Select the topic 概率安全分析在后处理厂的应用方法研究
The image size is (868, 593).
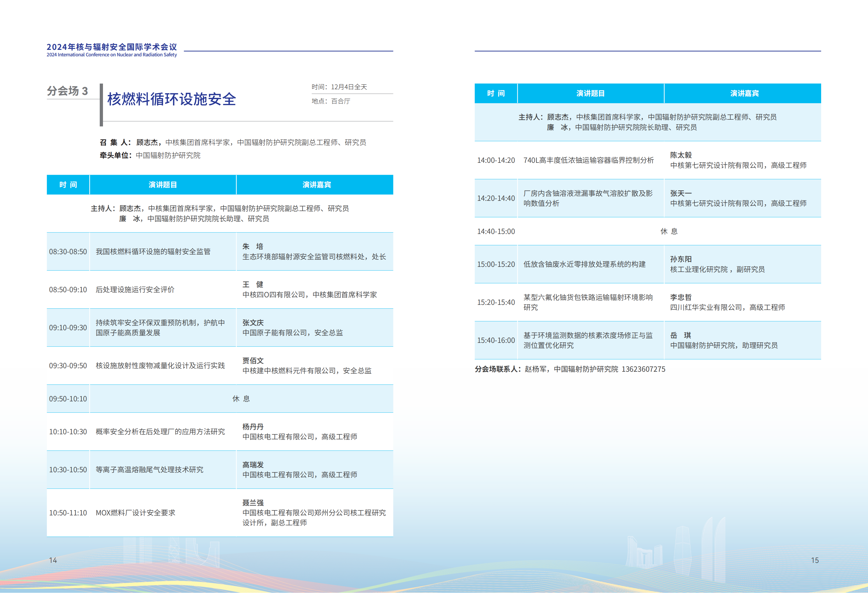coord(160,432)
